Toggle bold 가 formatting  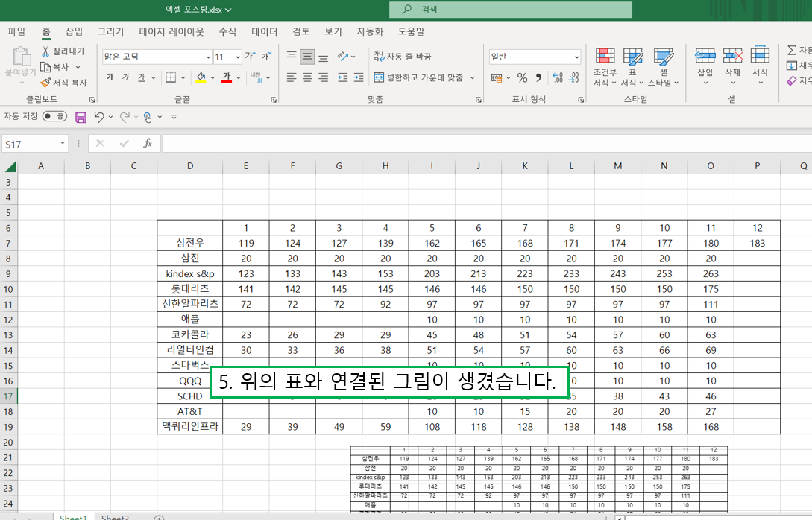pos(110,77)
